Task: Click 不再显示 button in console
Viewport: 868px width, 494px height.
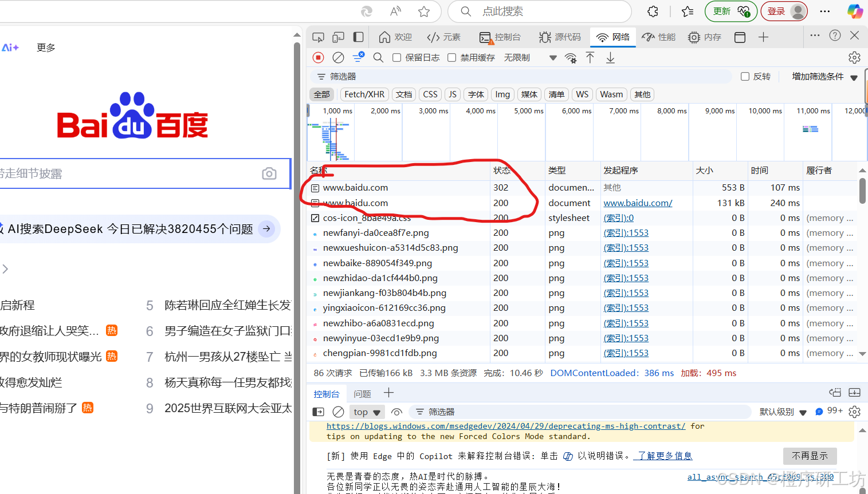Action: [810, 456]
